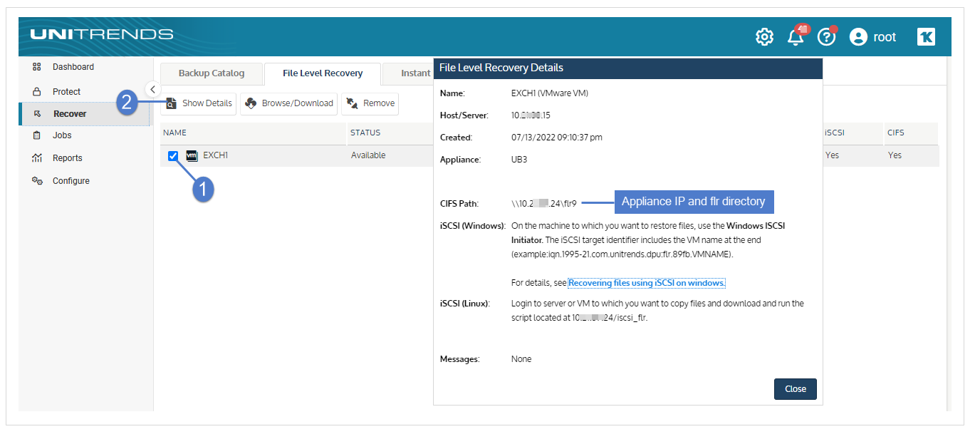Click the Unitrends logo
The image size is (980, 439).
point(102,35)
